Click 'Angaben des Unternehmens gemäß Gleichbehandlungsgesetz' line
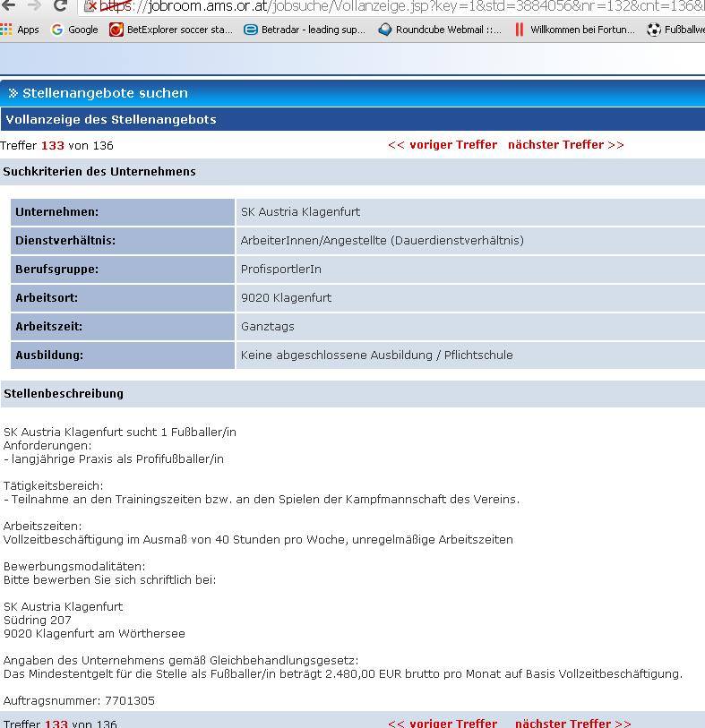This screenshot has width=705, height=728. pos(181,661)
